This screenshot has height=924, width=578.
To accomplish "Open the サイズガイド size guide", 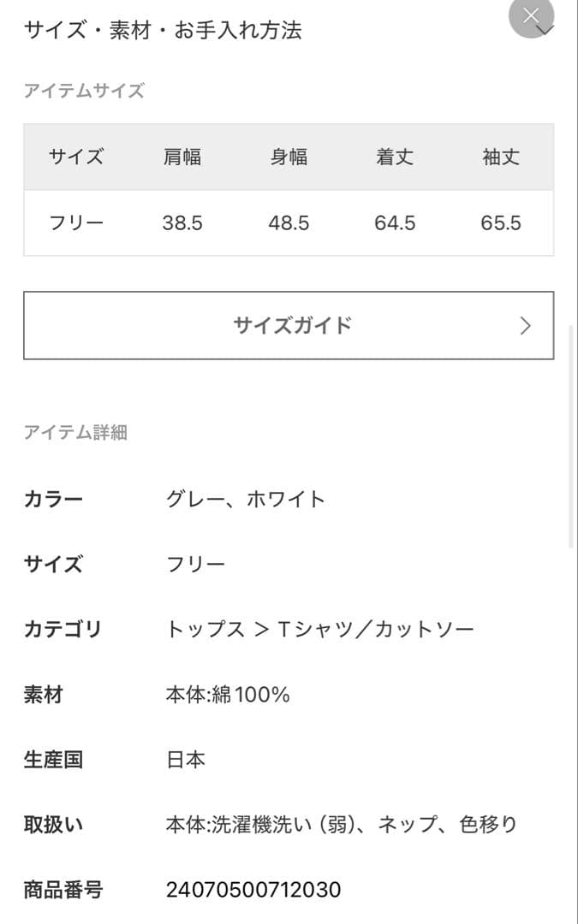I will click(289, 325).
